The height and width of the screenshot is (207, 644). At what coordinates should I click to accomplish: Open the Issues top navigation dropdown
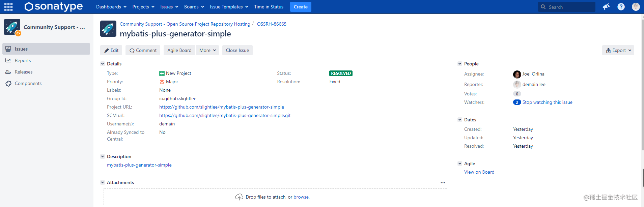pos(169,7)
